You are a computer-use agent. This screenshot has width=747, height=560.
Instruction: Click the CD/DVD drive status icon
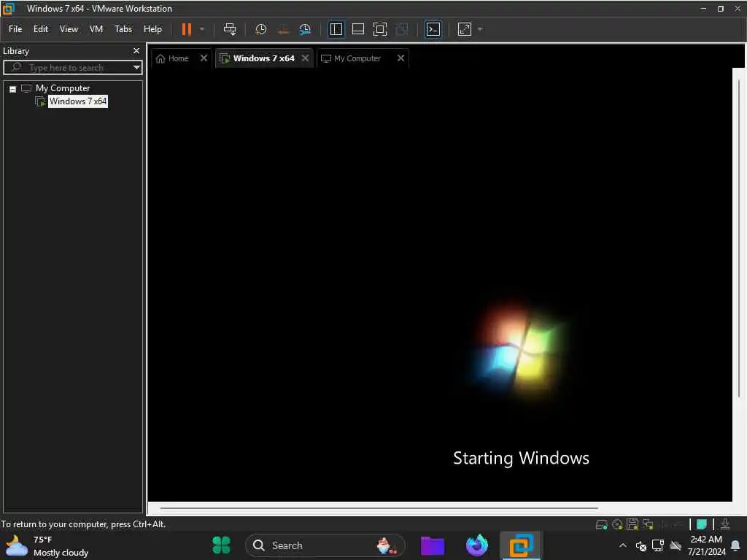617,524
